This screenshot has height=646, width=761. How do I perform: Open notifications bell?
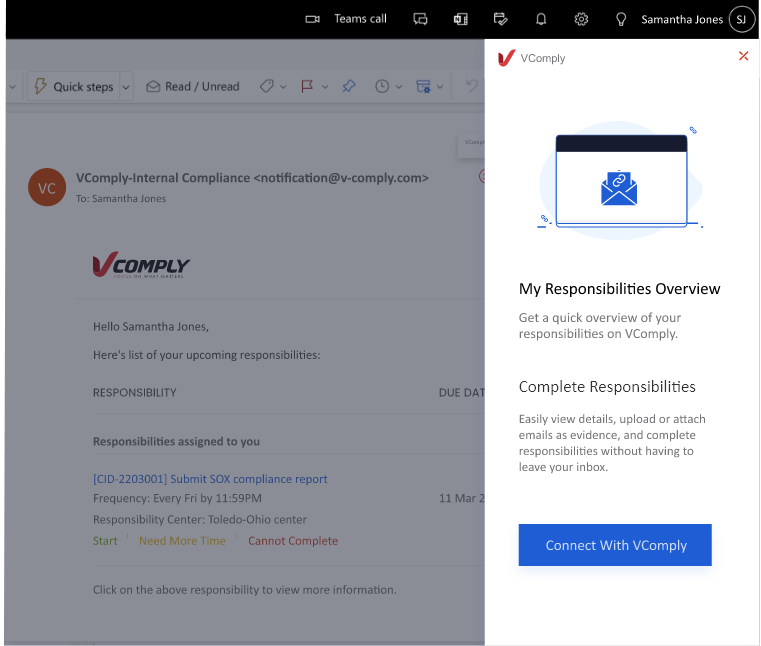(541, 19)
